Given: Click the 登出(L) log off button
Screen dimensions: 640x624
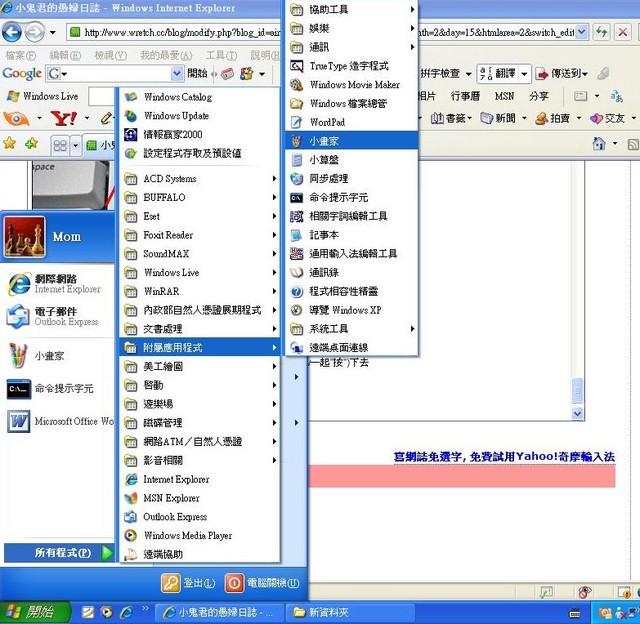Looking at the screenshot, I should tap(188, 583).
